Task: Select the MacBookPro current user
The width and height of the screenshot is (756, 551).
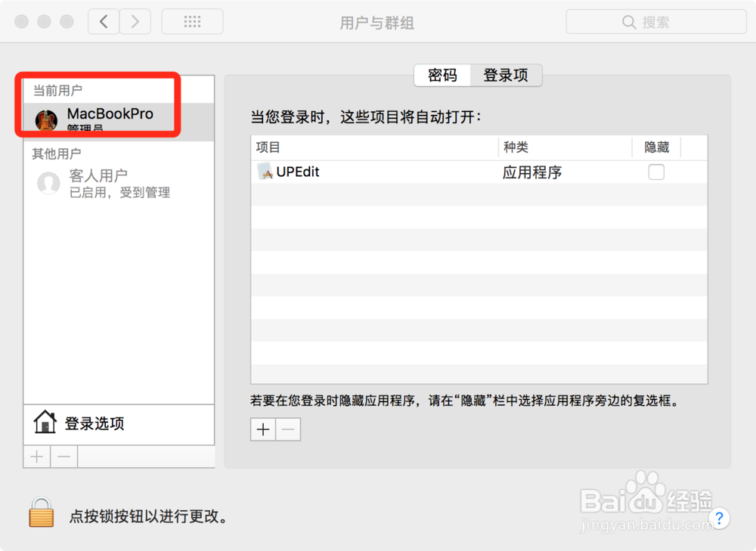Action: tap(119, 122)
